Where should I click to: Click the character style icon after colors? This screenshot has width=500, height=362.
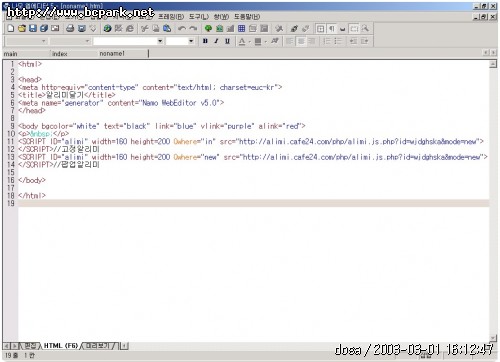(x=275, y=41)
